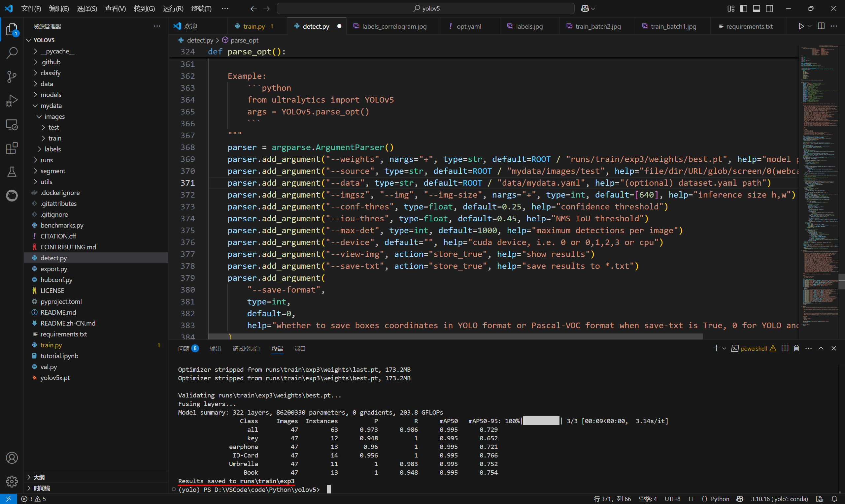Toggle primary side bar visibility
845x504 pixels.
click(743, 9)
